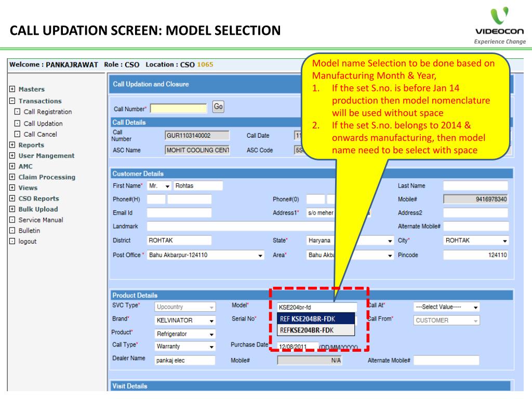Click the Videocon logo
Screen dimensions: 532x399
(x=499, y=25)
